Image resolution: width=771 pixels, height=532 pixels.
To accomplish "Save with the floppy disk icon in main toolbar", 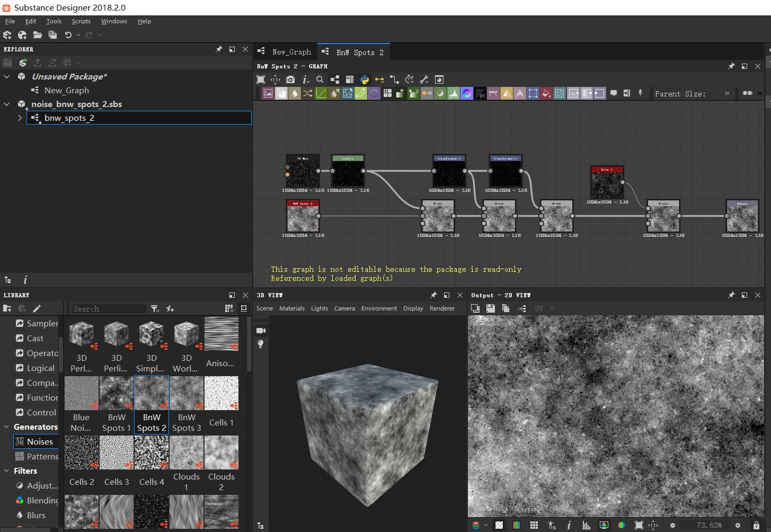I will 52,35.
